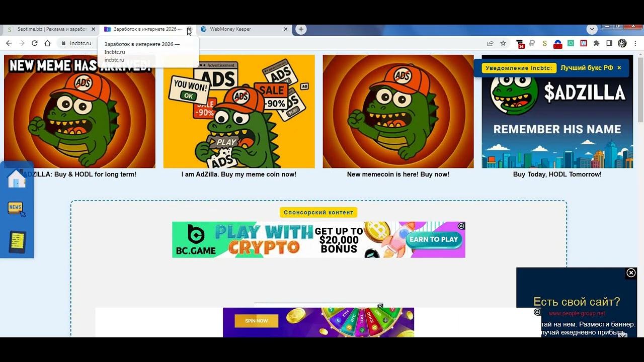
Task: Dismiss the Incbtc notification with the ×
Action: click(x=619, y=68)
